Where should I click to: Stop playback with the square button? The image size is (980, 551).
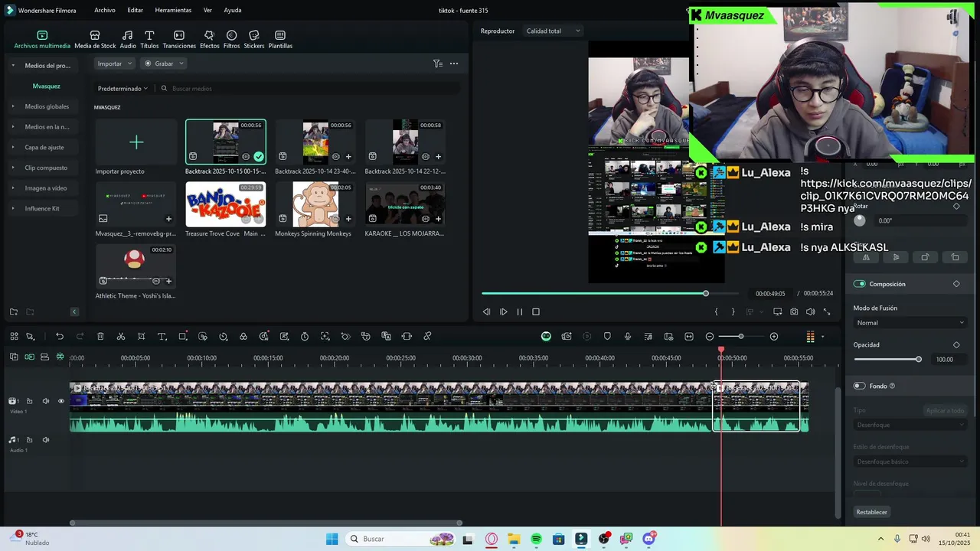click(x=536, y=312)
